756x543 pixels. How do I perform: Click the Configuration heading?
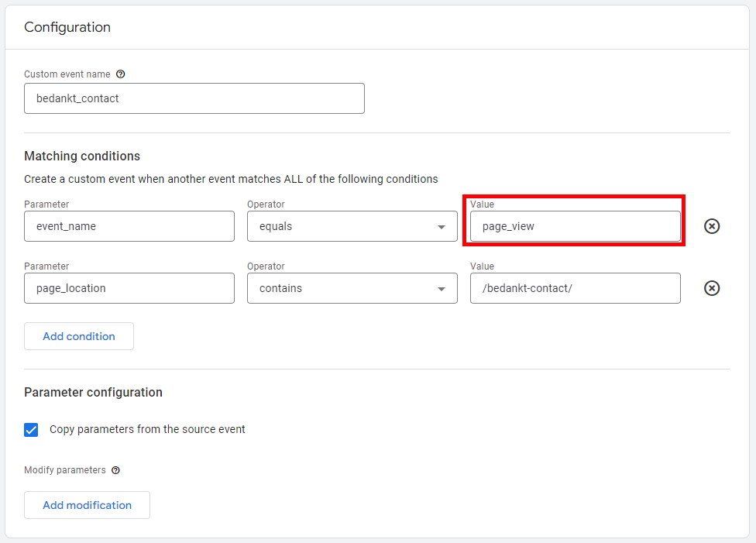(x=67, y=26)
